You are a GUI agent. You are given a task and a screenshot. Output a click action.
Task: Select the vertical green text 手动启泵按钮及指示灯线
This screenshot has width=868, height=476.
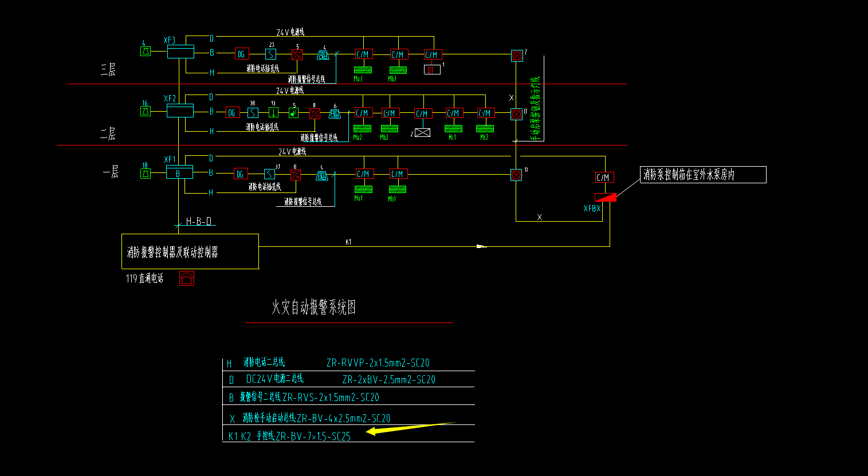(535, 109)
